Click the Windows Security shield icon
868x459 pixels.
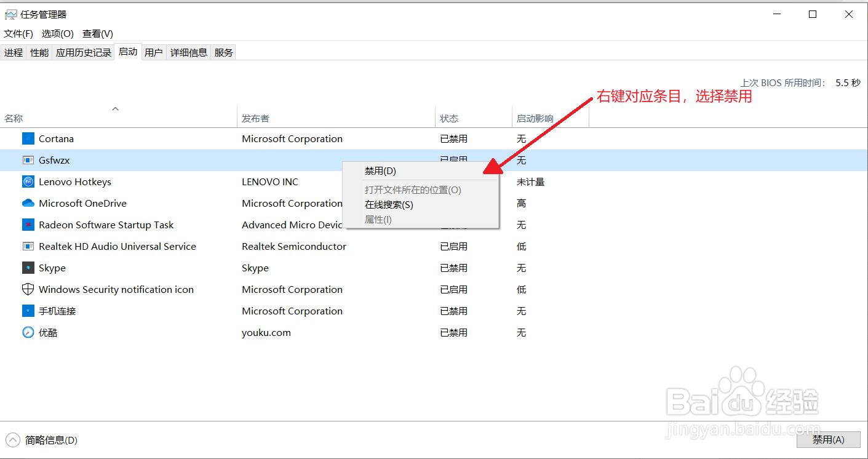(28, 289)
